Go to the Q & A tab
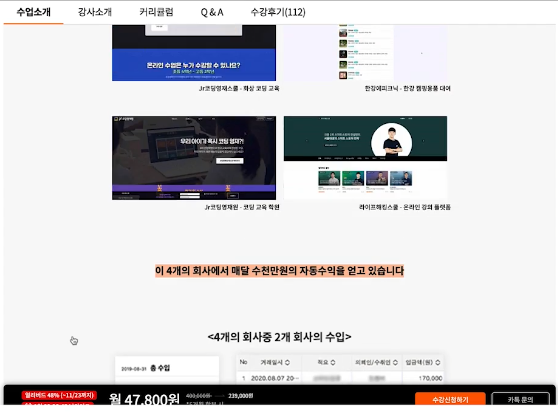This screenshot has height=413, width=558. (212, 12)
